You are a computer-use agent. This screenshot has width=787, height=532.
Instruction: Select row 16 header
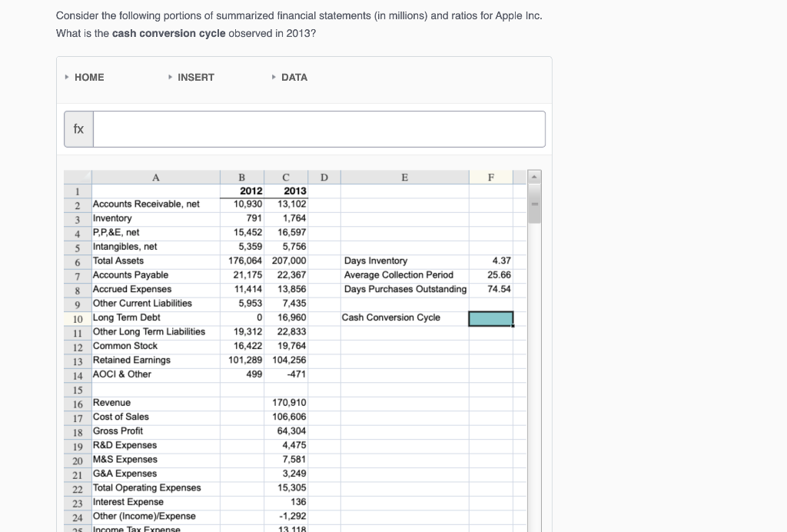click(x=78, y=404)
